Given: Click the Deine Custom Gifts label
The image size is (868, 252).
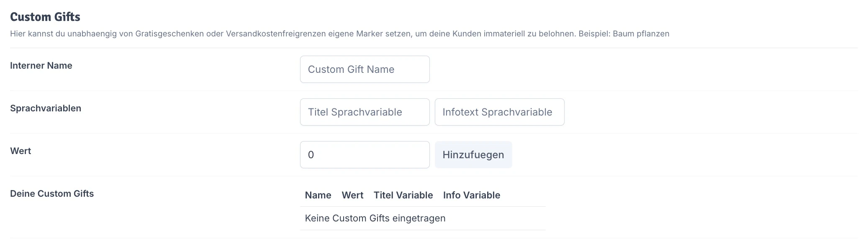Looking at the screenshot, I should click(52, 193).
